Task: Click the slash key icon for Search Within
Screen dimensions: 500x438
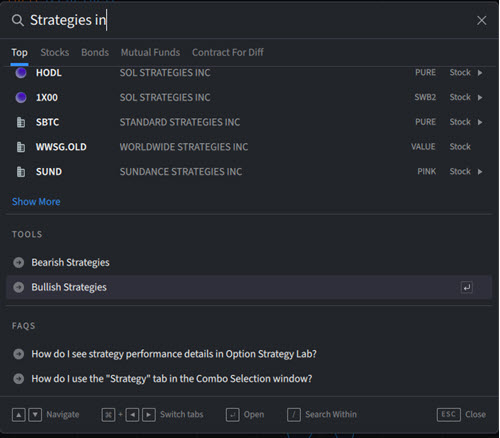Action: tap(294, 415)
